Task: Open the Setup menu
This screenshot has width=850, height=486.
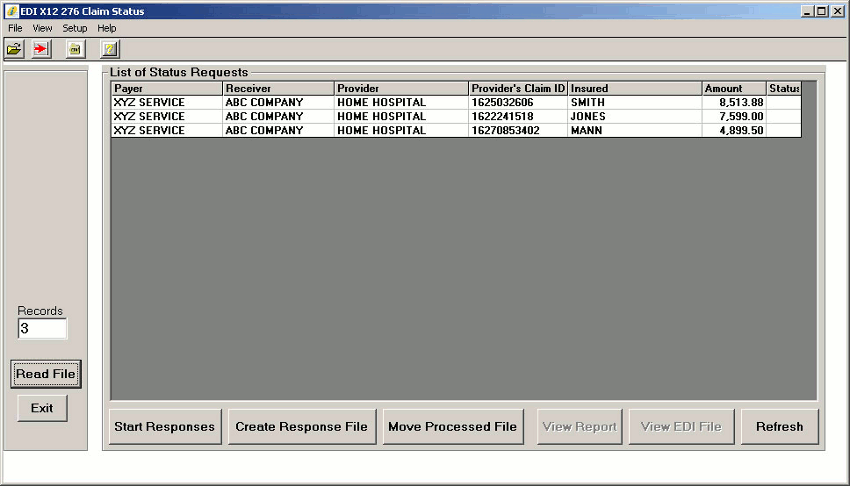Action: pos(75,28)
